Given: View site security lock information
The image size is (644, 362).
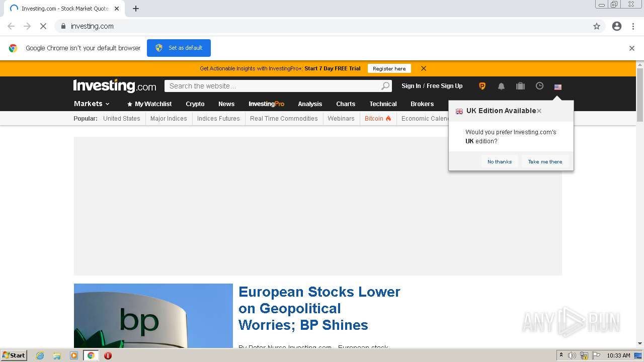Looking at the screenshot, I should coord(63,26).
